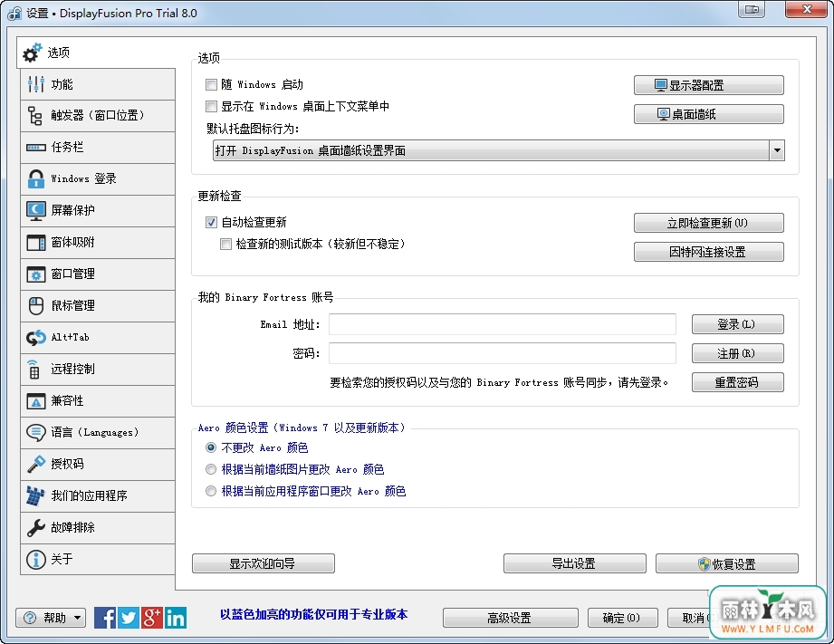The width and height of the screenshot is (834, 644).
Task: Click the Alt+Tab arrows icon
Action: (35, 338)
